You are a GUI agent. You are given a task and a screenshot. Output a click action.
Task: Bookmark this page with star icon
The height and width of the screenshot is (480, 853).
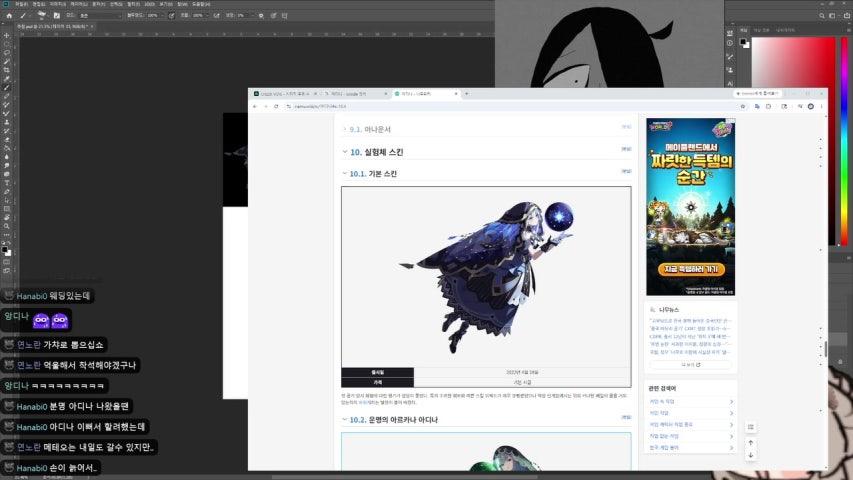(743, 107)
